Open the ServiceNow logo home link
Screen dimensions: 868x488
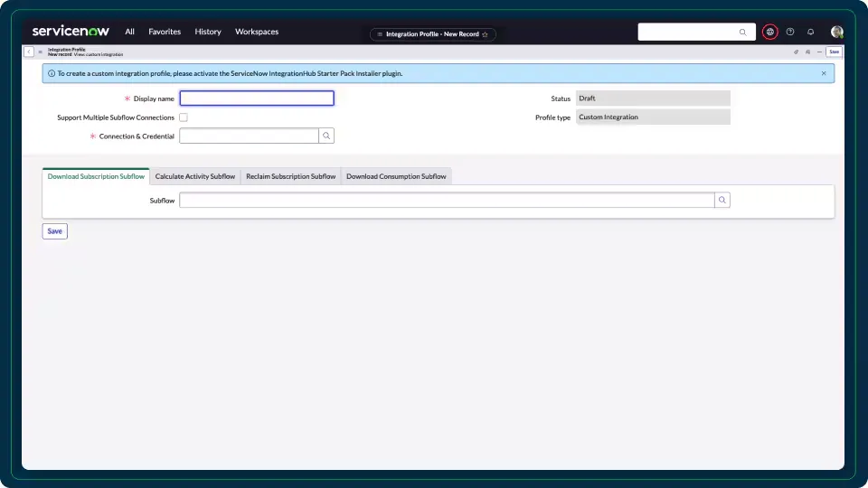tap(71, 32)
